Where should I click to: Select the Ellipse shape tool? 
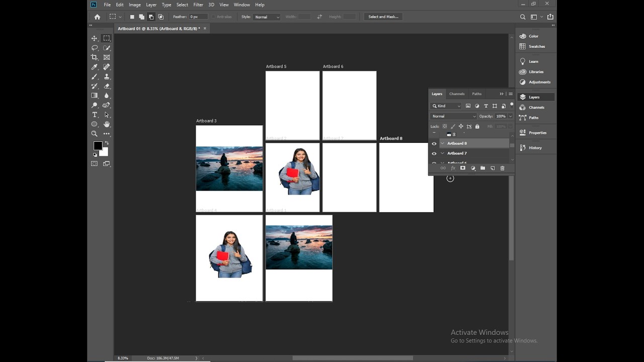(94, 124)
